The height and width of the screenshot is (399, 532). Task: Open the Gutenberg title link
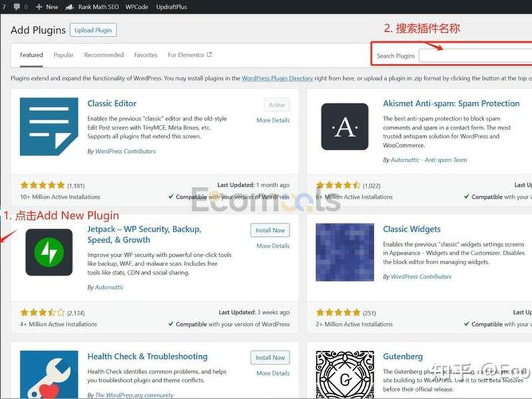pos(403,356)
